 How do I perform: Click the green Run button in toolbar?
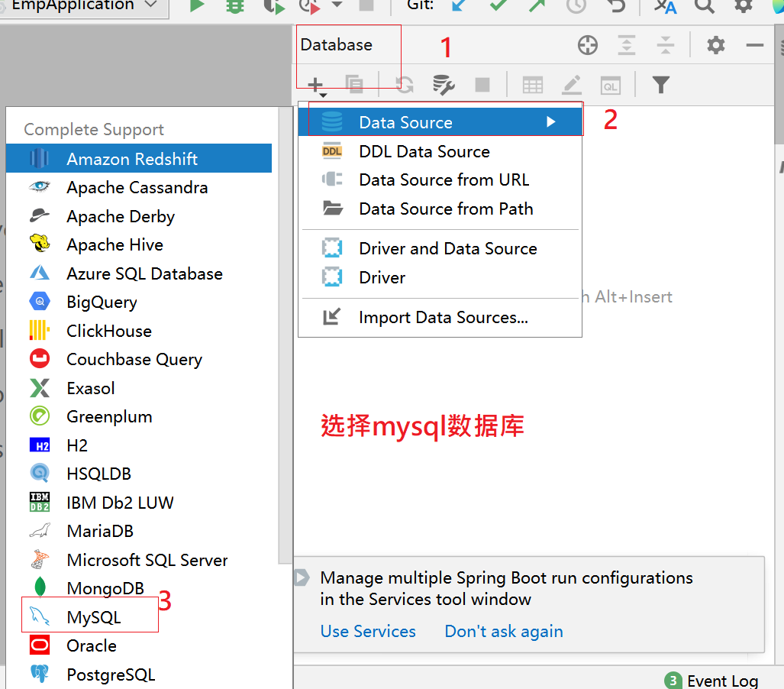coord(197,6)
